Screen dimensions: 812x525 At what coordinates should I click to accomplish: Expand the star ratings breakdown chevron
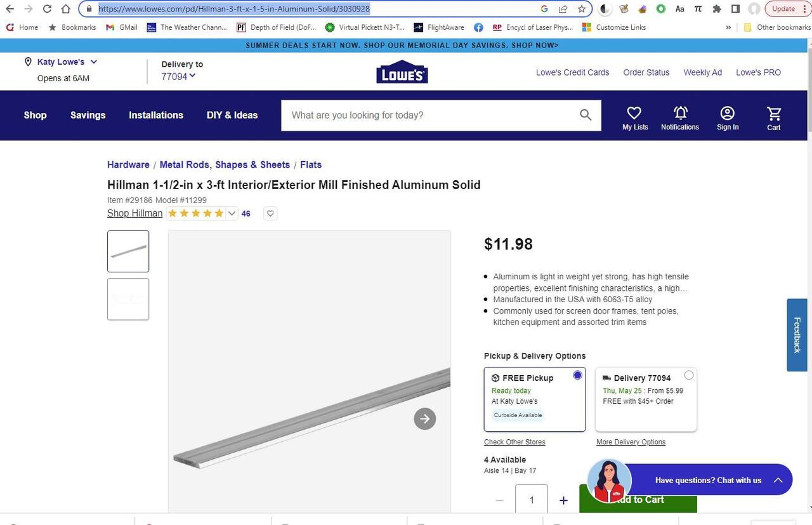point(232,213)
